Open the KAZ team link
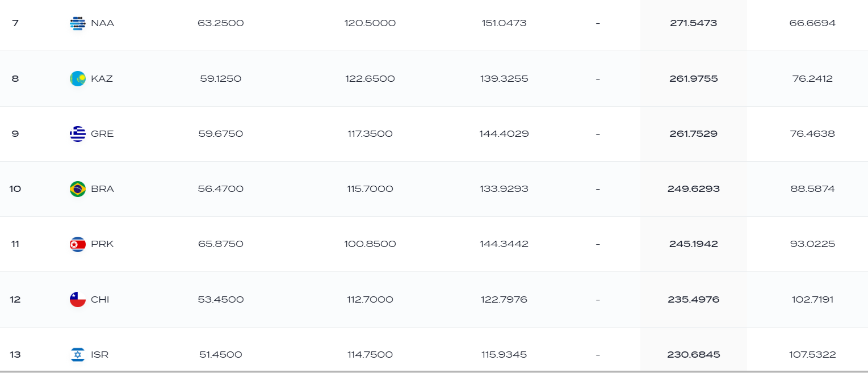This screenshot has height=373, width=868. (x=102, y=79)
